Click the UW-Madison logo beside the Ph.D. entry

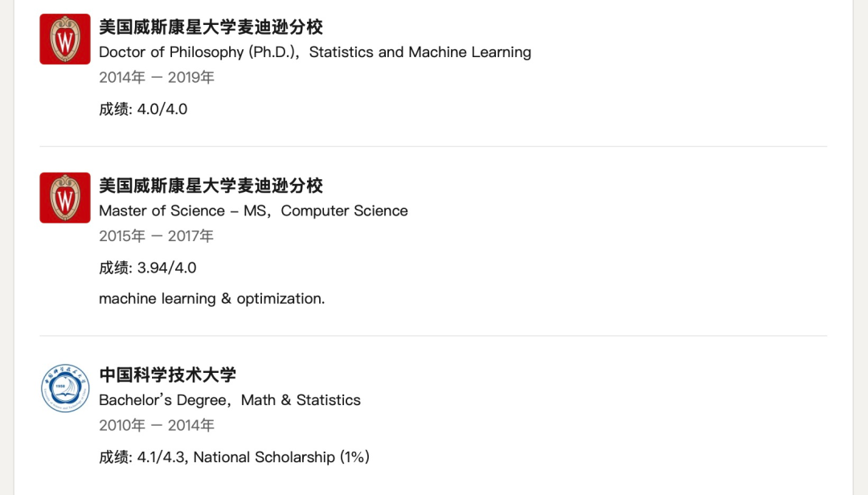point(65,39)
